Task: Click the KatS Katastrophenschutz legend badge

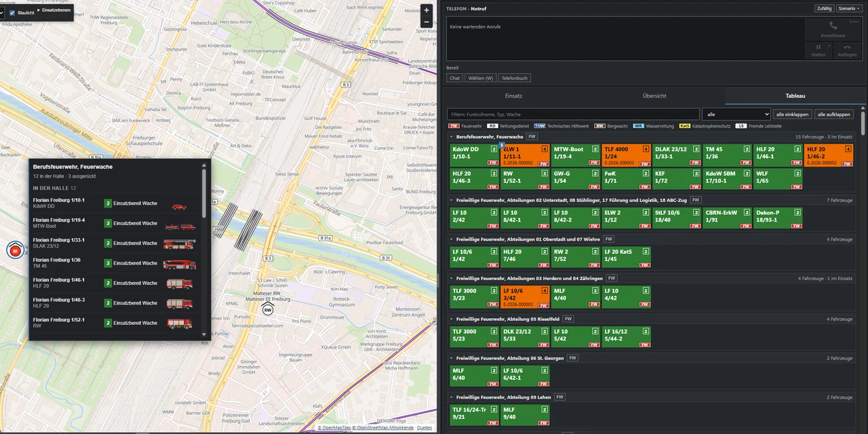Action: pos(685,125)
